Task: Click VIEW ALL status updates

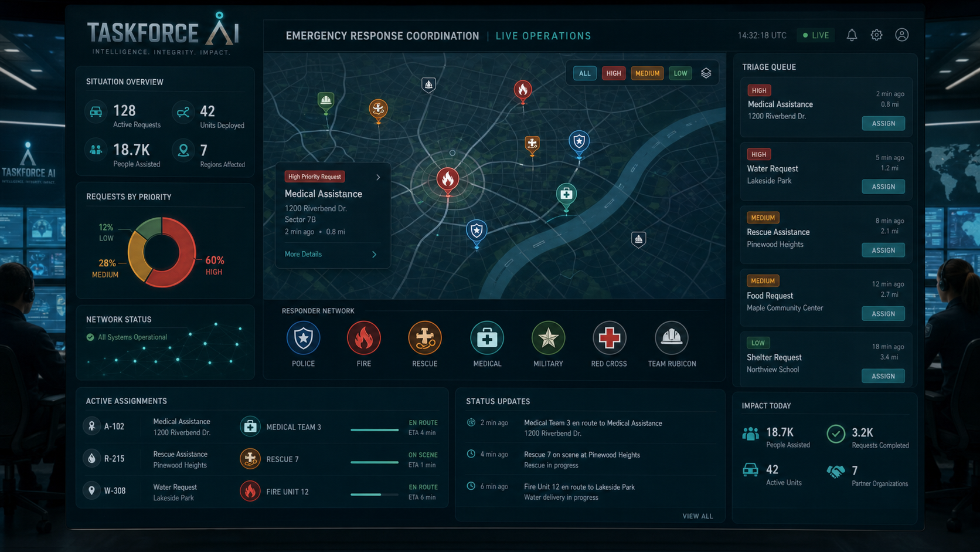Action: pyautogui.click(x=697, y=516)
